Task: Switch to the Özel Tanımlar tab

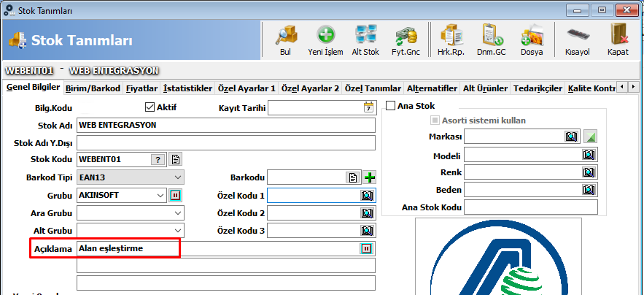Action: click(373, 88)
